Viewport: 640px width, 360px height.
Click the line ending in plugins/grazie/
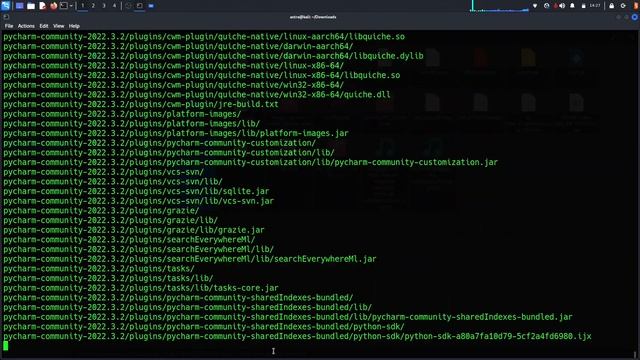pyautogui.click(x=101, y=211)
